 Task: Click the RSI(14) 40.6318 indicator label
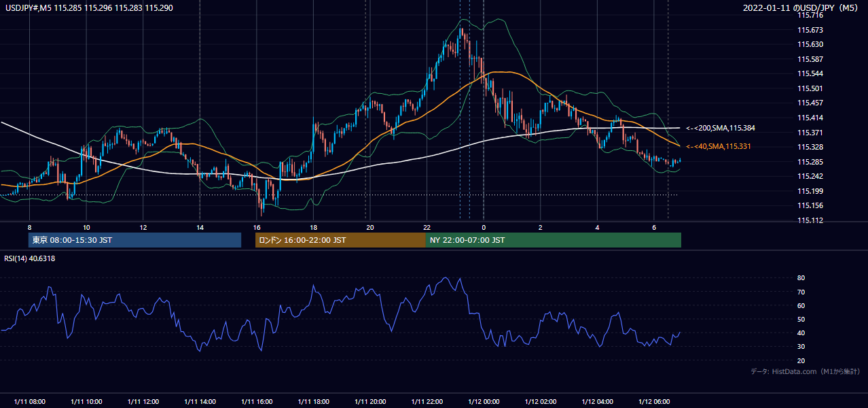(30, 258)
